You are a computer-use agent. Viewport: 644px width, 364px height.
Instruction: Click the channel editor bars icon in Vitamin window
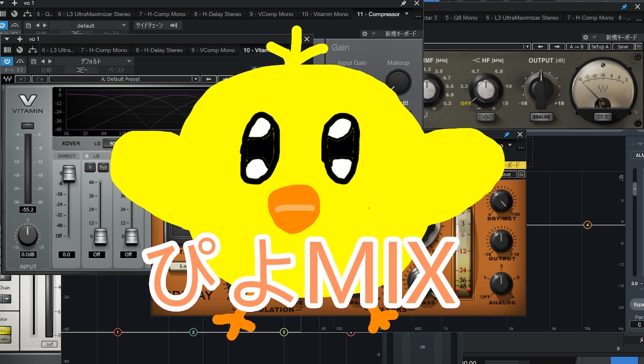[7, 50]
